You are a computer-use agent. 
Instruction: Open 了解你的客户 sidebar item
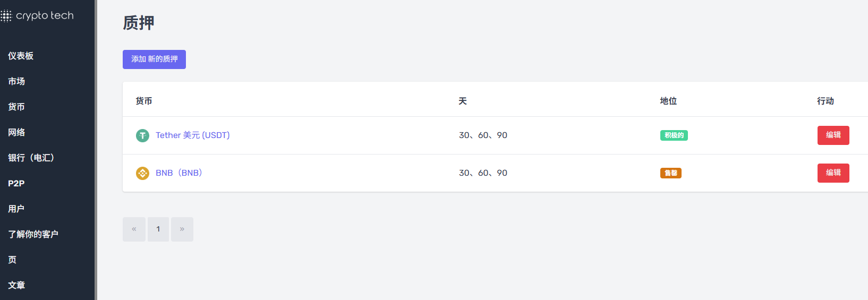click(x=33, y=234)
